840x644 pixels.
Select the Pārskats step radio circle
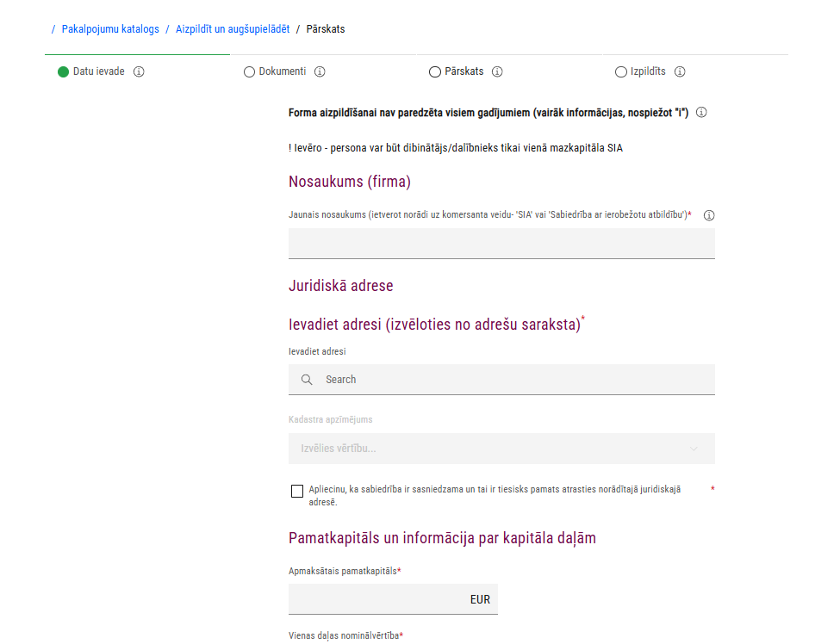pos(434,72)
